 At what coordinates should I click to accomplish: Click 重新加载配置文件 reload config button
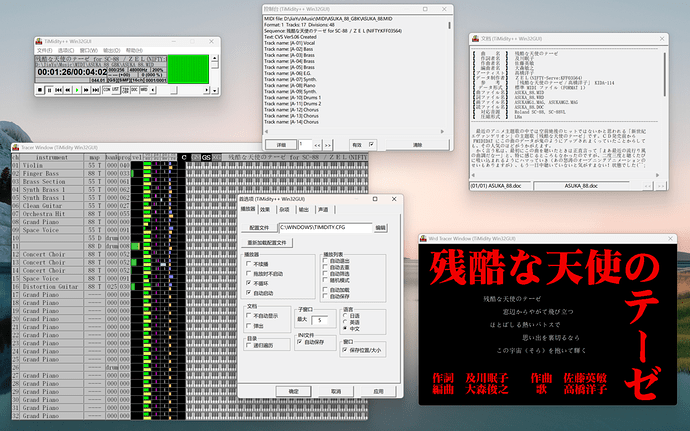[x=267, y=243]
